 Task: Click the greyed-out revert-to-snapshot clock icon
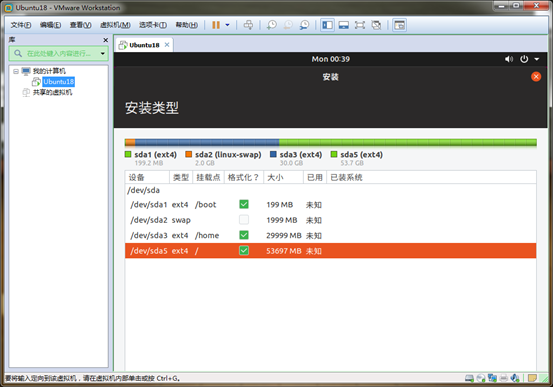pos(288,25)
